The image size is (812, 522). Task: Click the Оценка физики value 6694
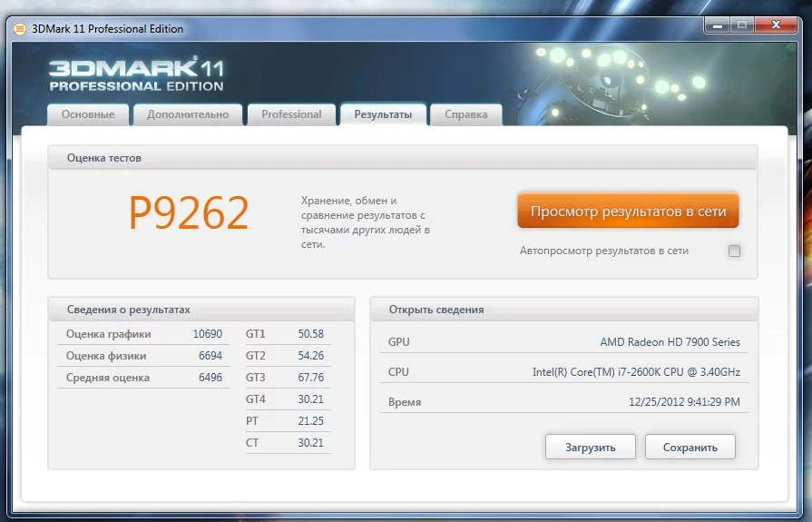click(x=210, y=356)
